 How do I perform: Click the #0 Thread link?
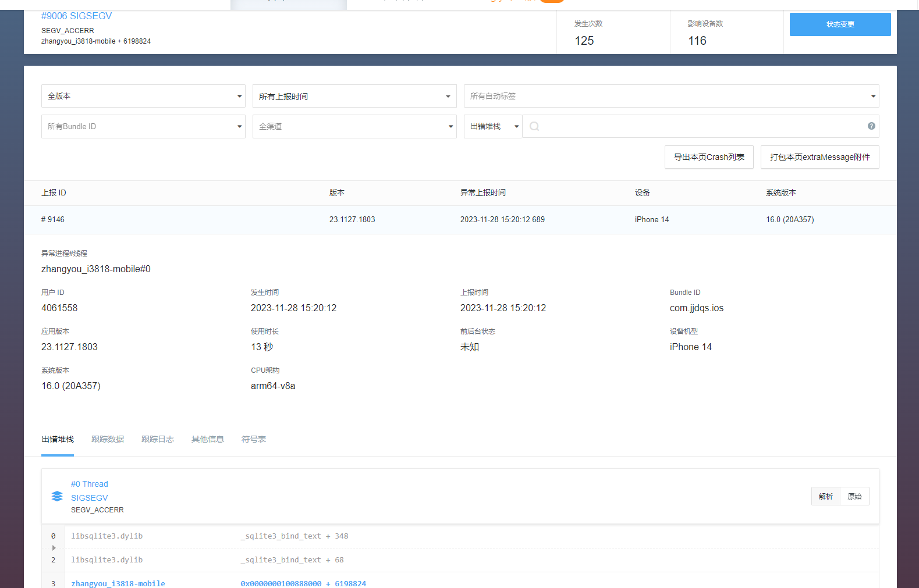click(x=90, y=484)
